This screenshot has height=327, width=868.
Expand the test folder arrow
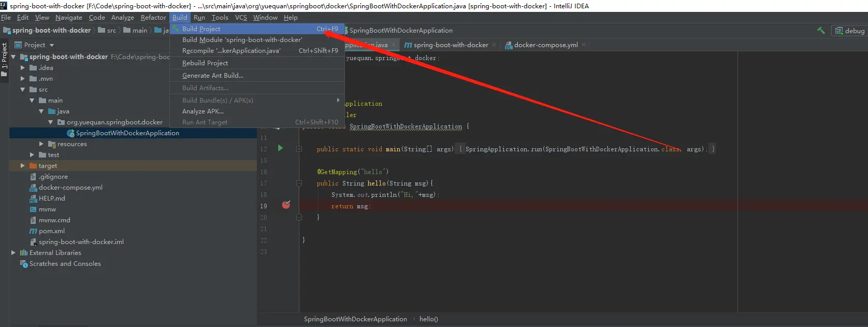32,155
